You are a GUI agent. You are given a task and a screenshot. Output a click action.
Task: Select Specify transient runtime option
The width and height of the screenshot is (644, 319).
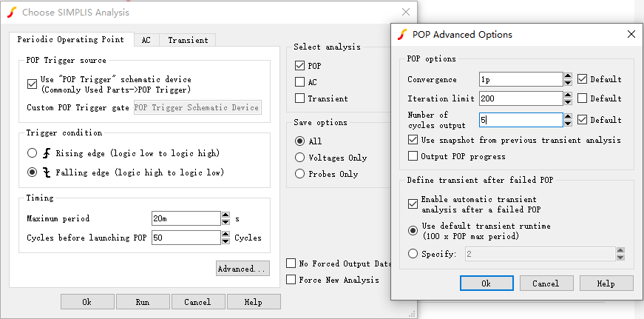[413, 254]
